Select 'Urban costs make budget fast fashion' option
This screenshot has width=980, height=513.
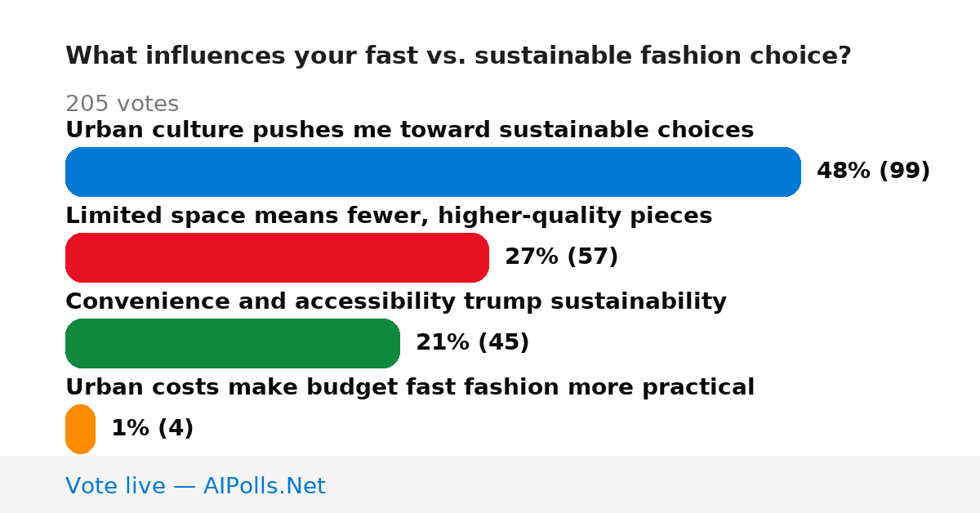coord(410,387)
